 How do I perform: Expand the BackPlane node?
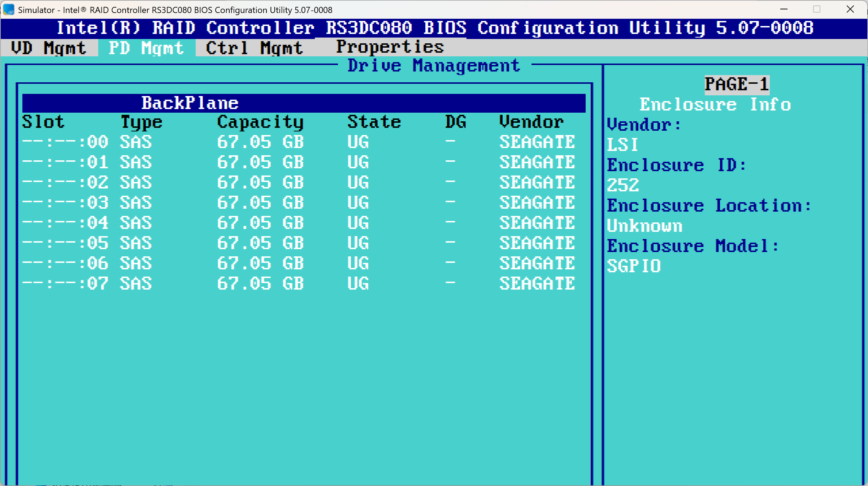tap(190, 103)
